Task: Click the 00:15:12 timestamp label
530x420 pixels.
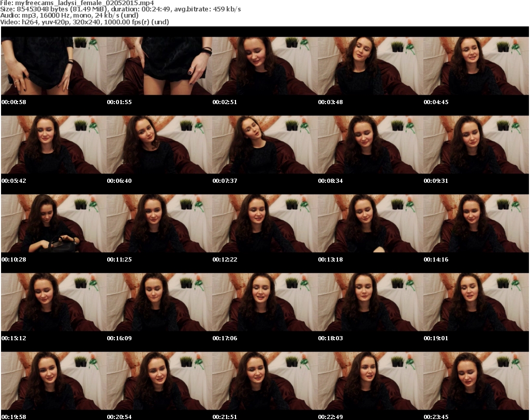Action: pyautogui.click(x=14, y=338)
